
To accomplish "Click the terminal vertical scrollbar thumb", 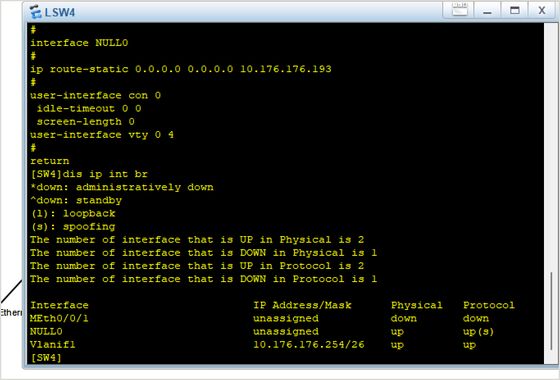I will click(551, 311).
